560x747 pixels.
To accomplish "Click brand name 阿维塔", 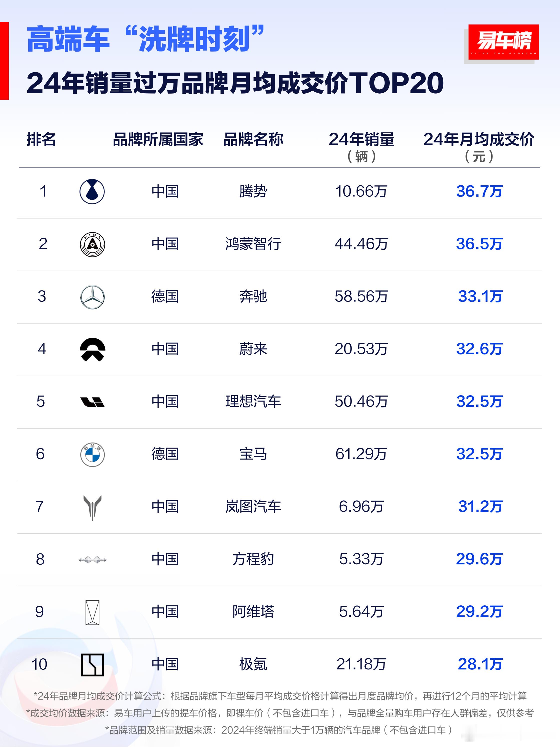I will (x=253, y=612).
